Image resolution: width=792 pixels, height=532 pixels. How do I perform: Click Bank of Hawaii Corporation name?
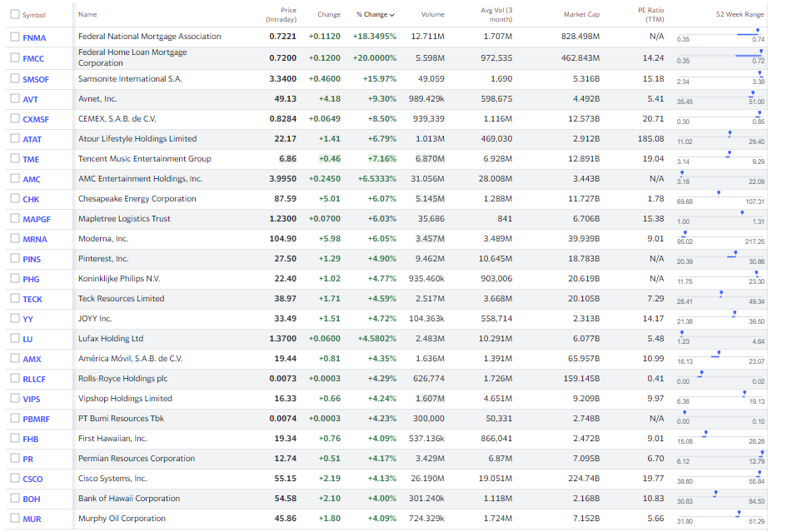point(129,498)
